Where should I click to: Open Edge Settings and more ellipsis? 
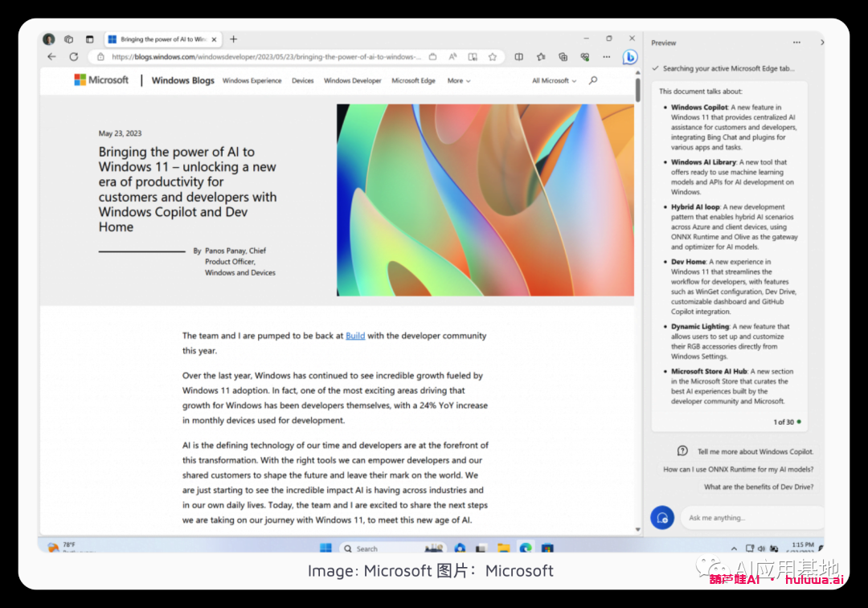[607, 57]
